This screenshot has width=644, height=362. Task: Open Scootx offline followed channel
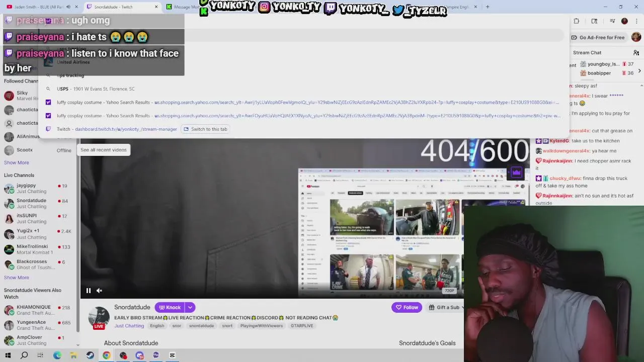click(x=38, y=150)
